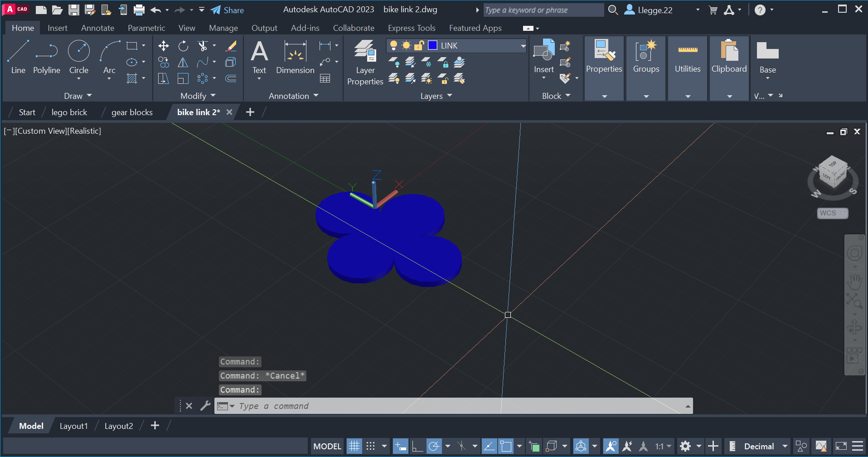
Task: Insert a Table from Annotation panel
Action: [x=325, y=78]
